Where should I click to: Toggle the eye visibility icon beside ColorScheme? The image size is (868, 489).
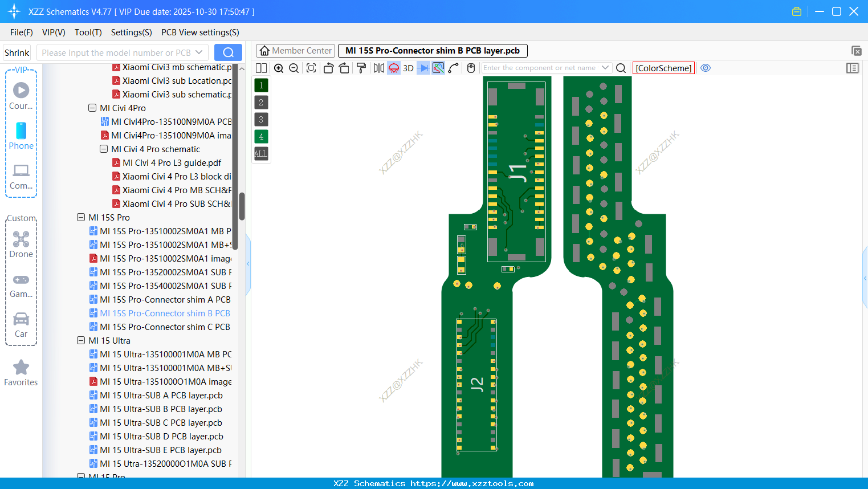[706, 68]
